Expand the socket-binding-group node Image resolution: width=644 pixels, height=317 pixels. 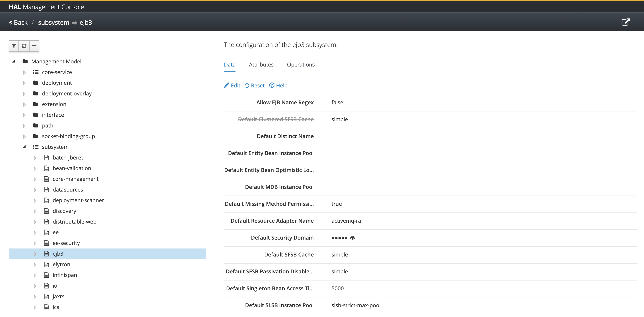click(24, 136)
